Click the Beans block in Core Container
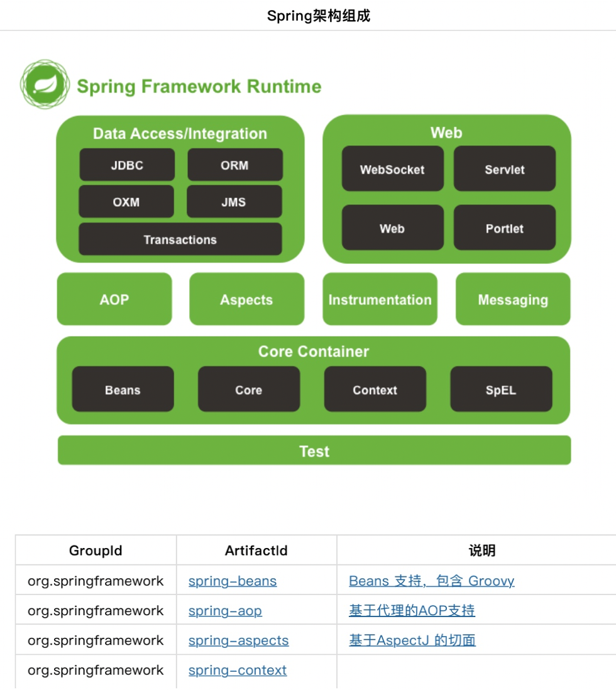 [x=123, y=389]
